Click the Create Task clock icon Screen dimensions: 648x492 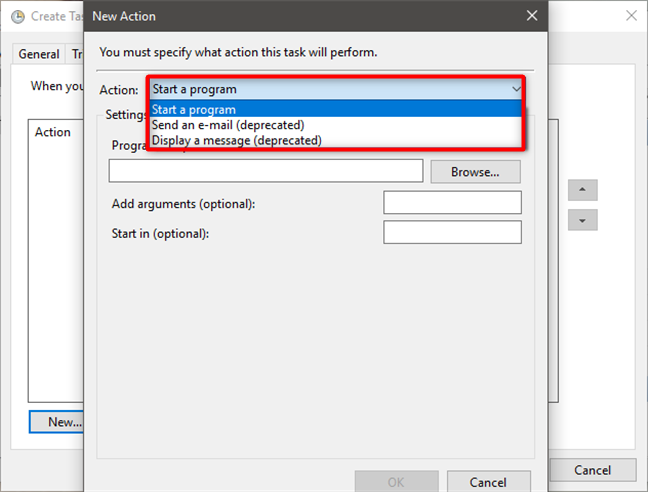pos(18,17)
